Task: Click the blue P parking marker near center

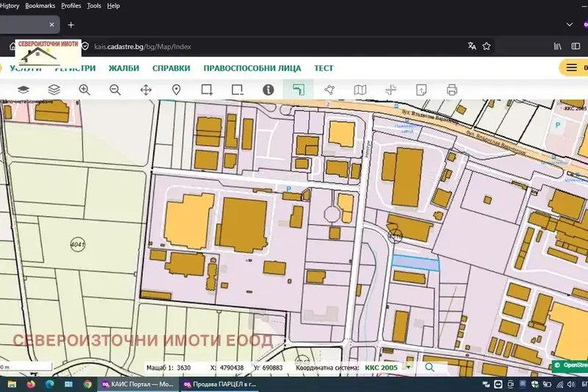Action: pyautogui.click(x=288, y=189)
